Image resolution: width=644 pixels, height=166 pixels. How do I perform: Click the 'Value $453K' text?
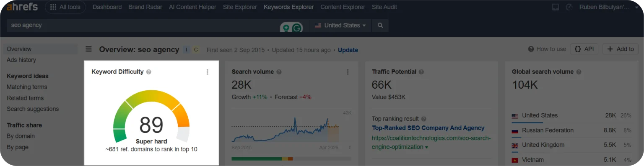(x=389, y=97)
